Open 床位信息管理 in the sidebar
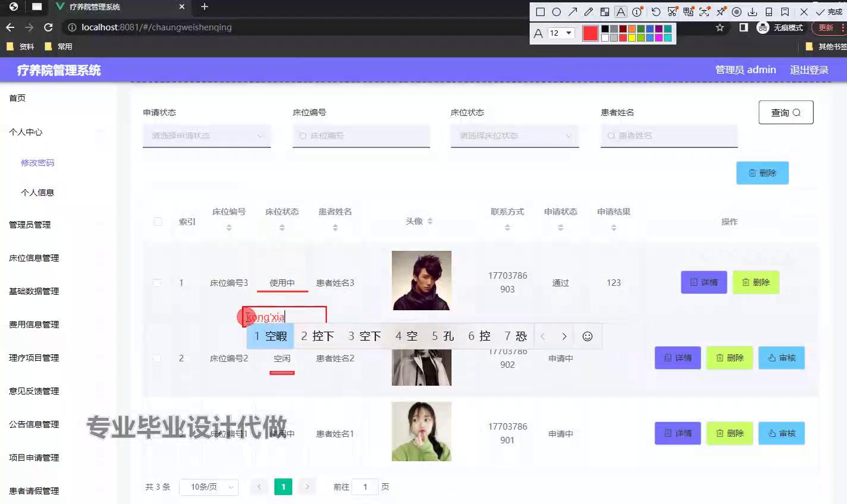847x504 pixels. (x=34, y=258)
